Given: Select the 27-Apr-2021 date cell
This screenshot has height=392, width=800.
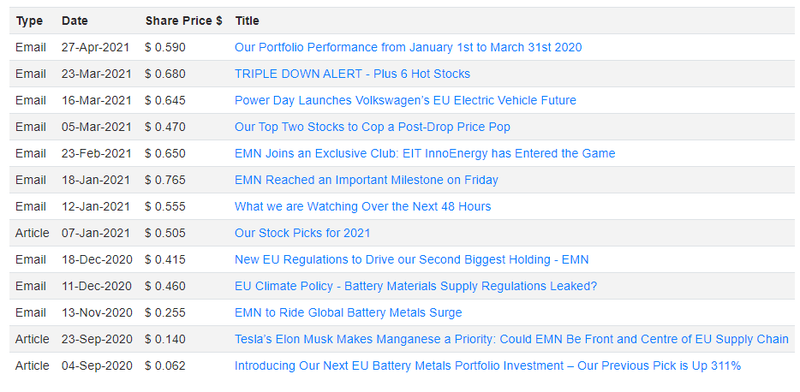Looking at the screenshot, I should (95, 47).
